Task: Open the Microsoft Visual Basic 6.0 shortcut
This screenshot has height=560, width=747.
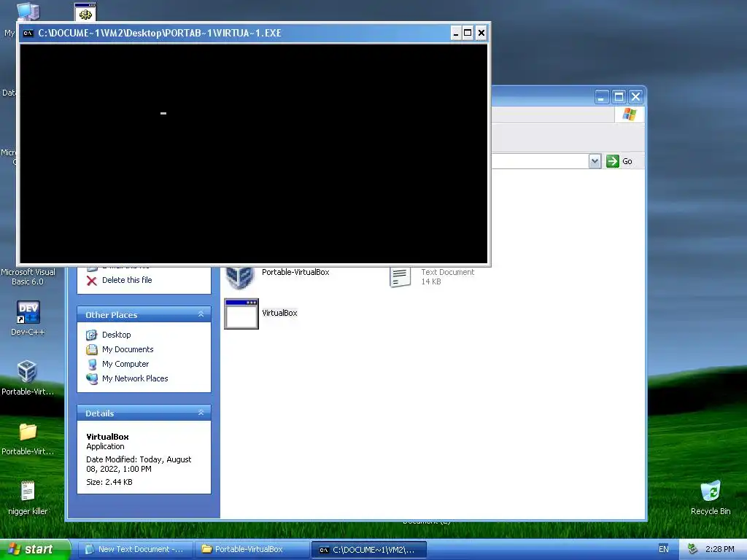Action: [28, 276]
